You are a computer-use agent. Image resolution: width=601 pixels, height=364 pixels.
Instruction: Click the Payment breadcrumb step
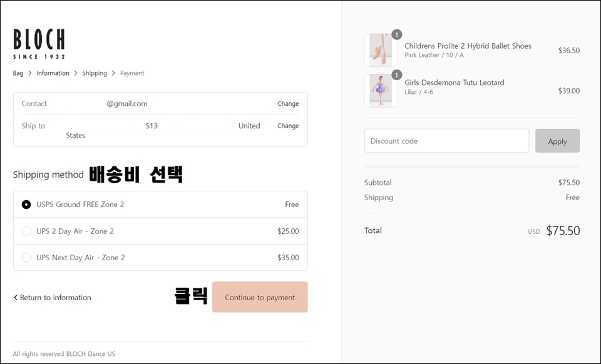point(132,73)
